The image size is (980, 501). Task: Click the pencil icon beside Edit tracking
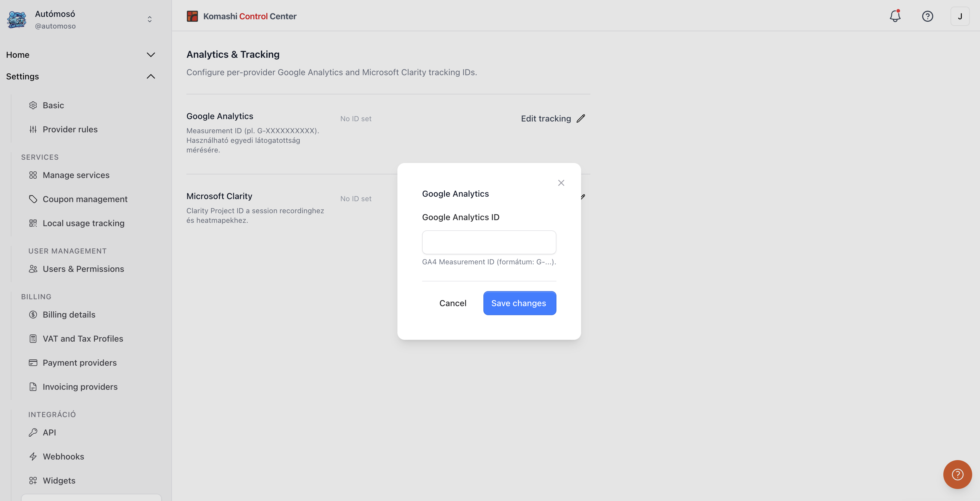coord(580,118)
